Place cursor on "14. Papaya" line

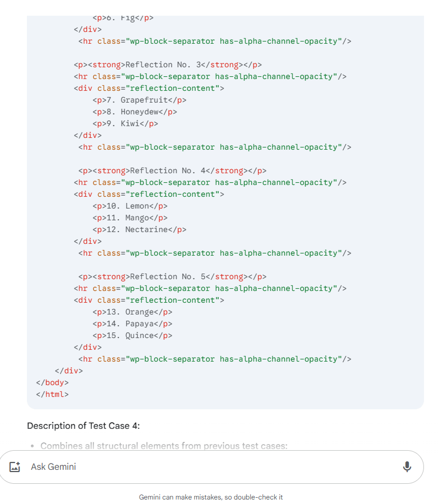coord(132,323)
